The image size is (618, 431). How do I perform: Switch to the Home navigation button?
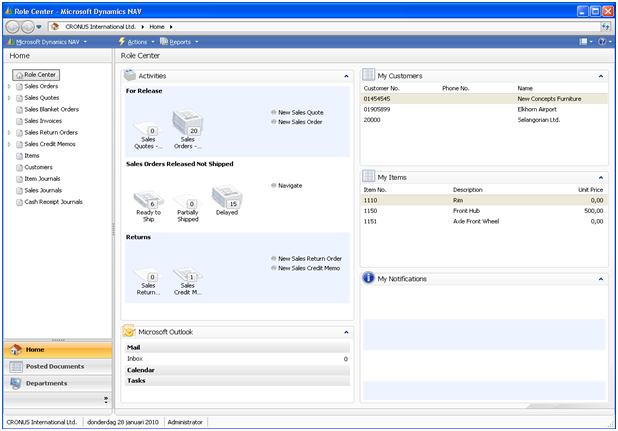tap(58, 350)
